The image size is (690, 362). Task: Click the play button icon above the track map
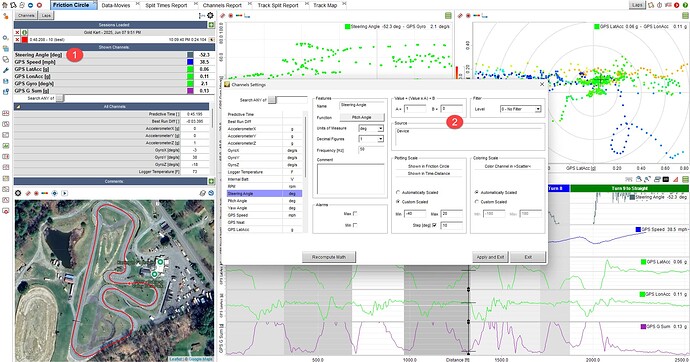coord(65,193)
